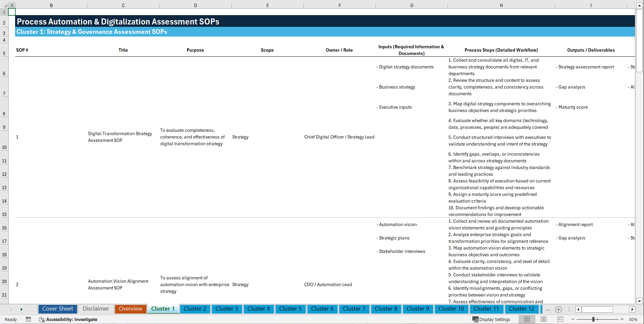644x324 pixels.
Task: Select the Disclaimer sheet tab
Action: [96, 309]
